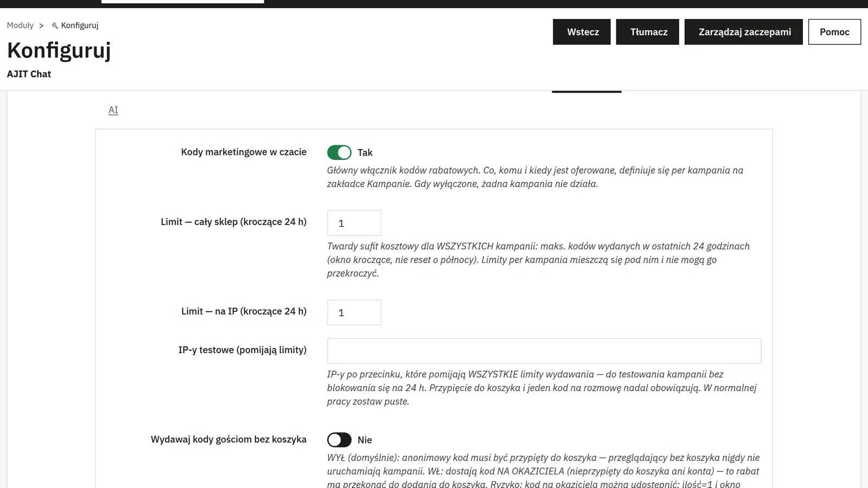868x488 pixels.
Task: Click the IP-y testowe (pomijają limity) label
Action: tap(242, 350)
